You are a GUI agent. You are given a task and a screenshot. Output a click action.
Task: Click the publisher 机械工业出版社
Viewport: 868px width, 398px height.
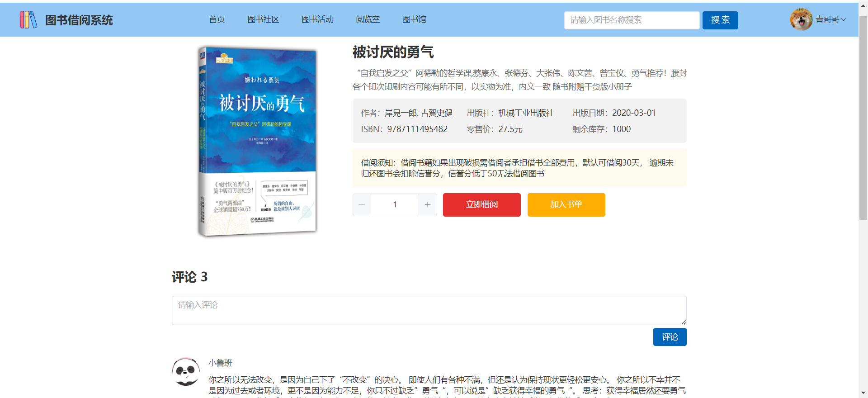tap(526, 113)
